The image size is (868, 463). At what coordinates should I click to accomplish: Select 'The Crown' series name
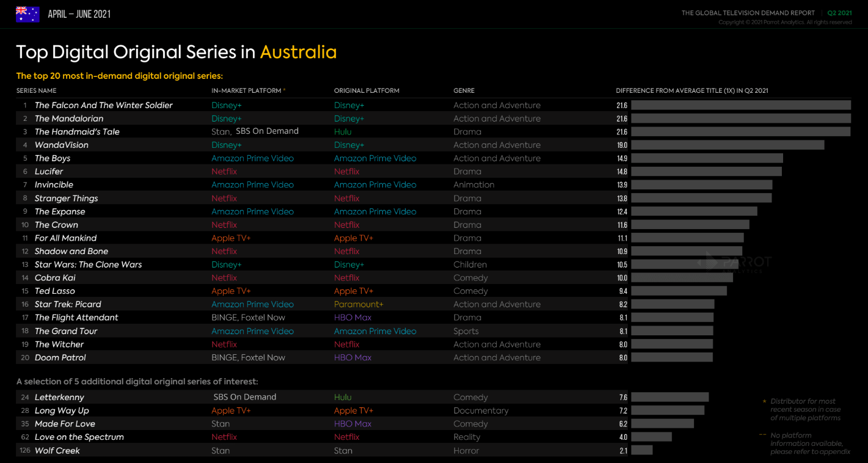pyautogui.click(x=56, y=225)
